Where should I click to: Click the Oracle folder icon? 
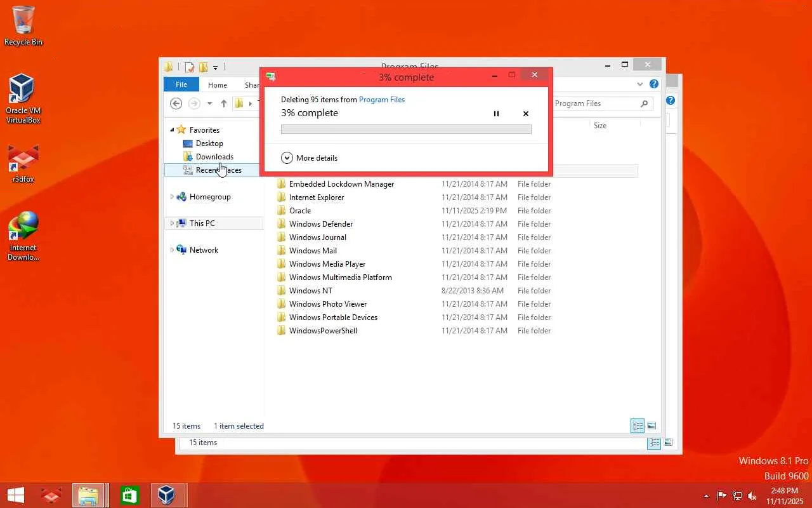(x=282, y=211)
